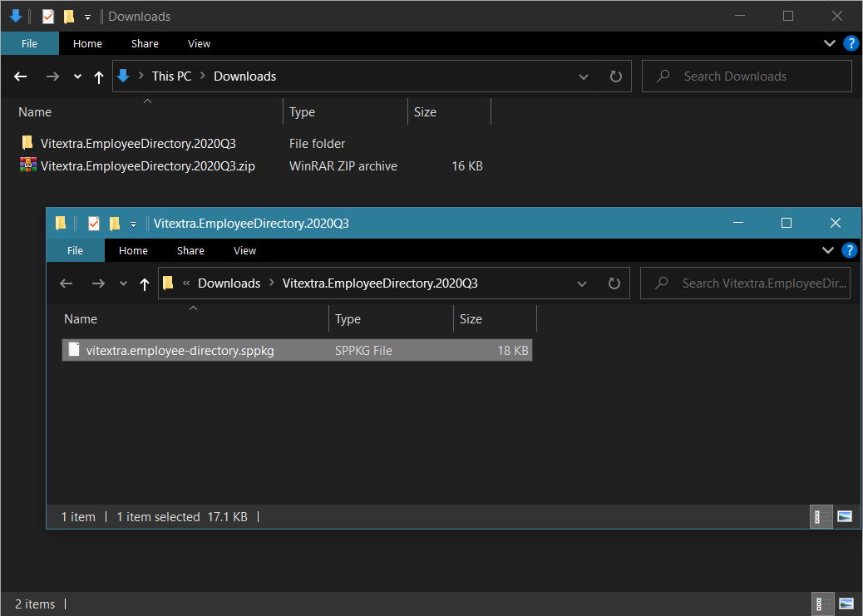863x616 pixels.
Task: Click the SPPKG File type cell
Action: tap(363, 351)
